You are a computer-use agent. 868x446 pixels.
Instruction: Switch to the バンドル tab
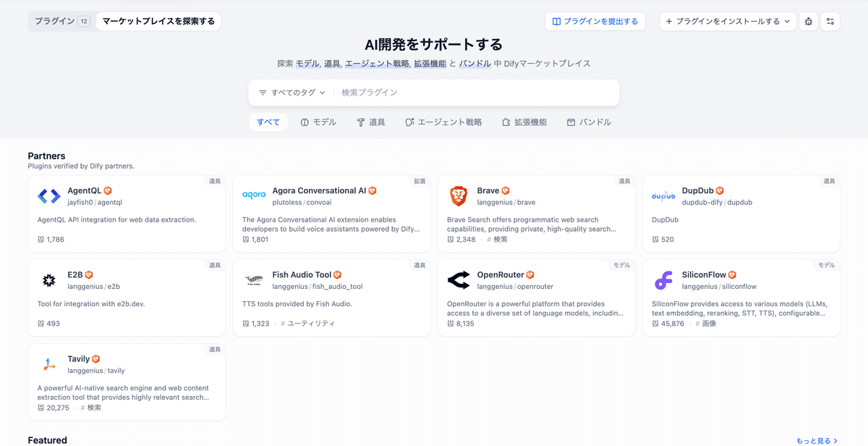(589, 122)
